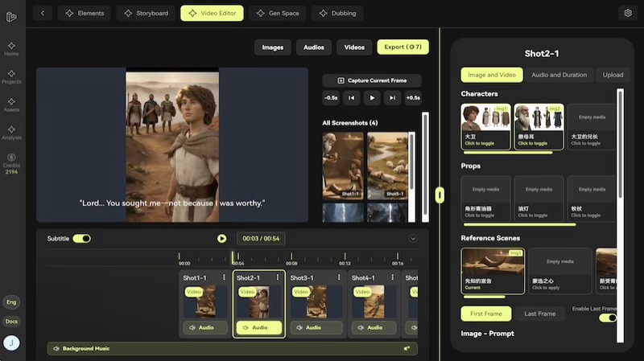Open the Gen Space tab
Viewport: 644px width, 361px height.
pyautogui.click(x=278, y=13)
